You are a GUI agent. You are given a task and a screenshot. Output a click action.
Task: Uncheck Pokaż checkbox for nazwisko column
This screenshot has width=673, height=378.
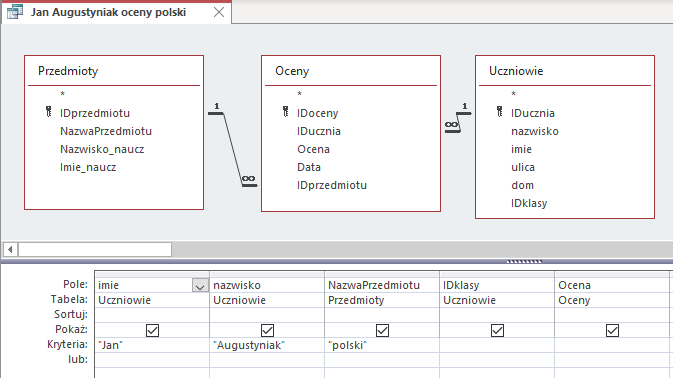click(x=267, y=330)
